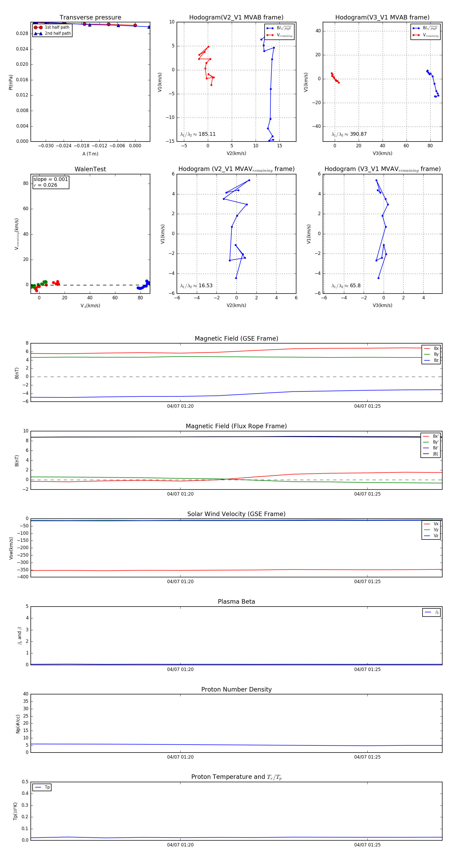
Task: Select the 'Vz' legend entry
Action: [x=431, y=536]
